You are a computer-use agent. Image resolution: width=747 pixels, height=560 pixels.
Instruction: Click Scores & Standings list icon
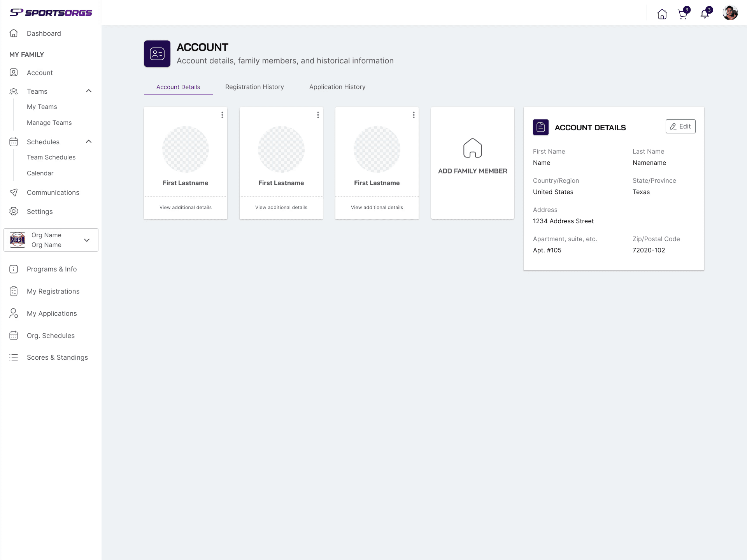point(14,357)
